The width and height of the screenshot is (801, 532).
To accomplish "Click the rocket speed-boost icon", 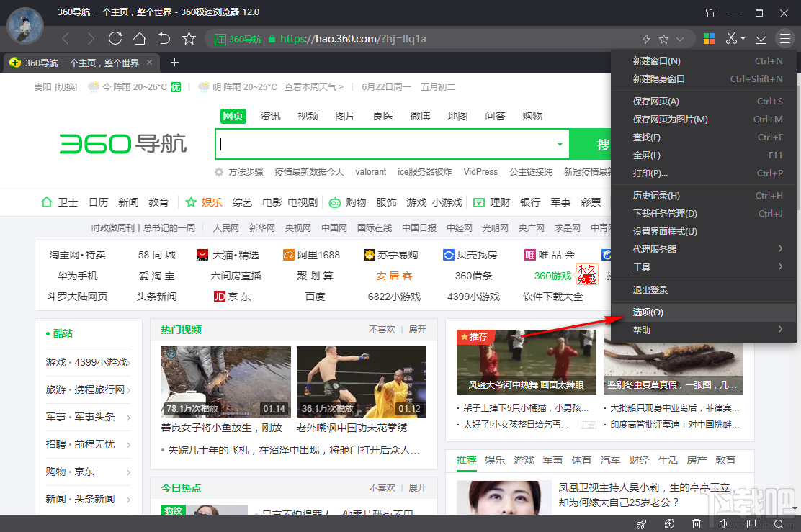I will click(x=641, y=523).
